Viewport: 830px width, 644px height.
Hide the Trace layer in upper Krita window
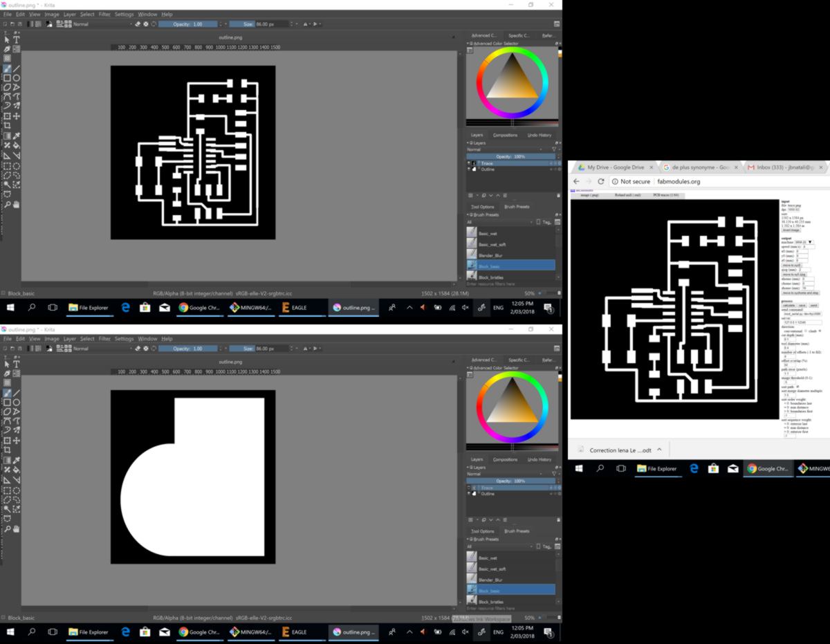click(469, 163)
